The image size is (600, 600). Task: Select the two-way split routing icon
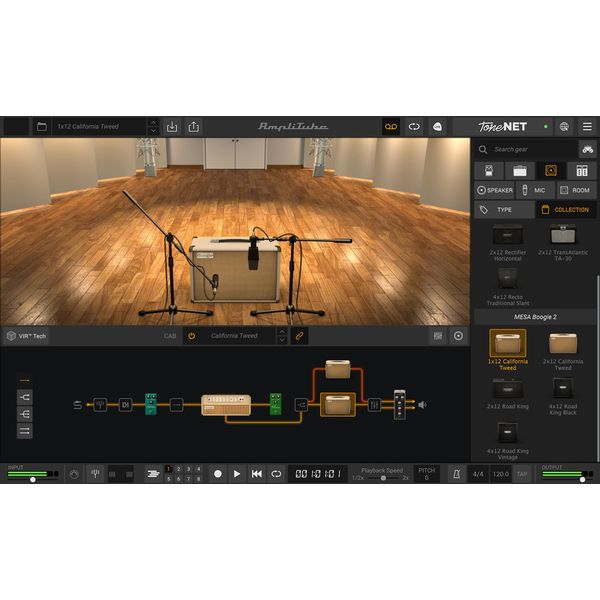tap(24, 397)
